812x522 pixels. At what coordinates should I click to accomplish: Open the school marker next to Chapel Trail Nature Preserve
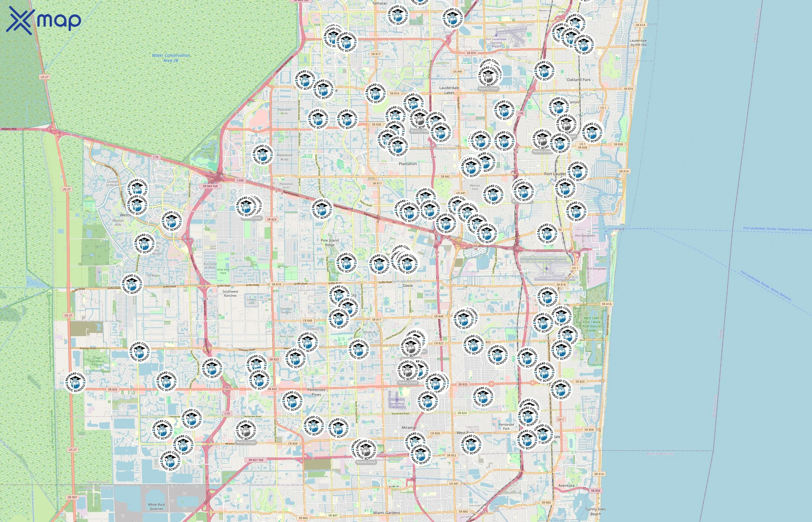[x=139, y=351]
